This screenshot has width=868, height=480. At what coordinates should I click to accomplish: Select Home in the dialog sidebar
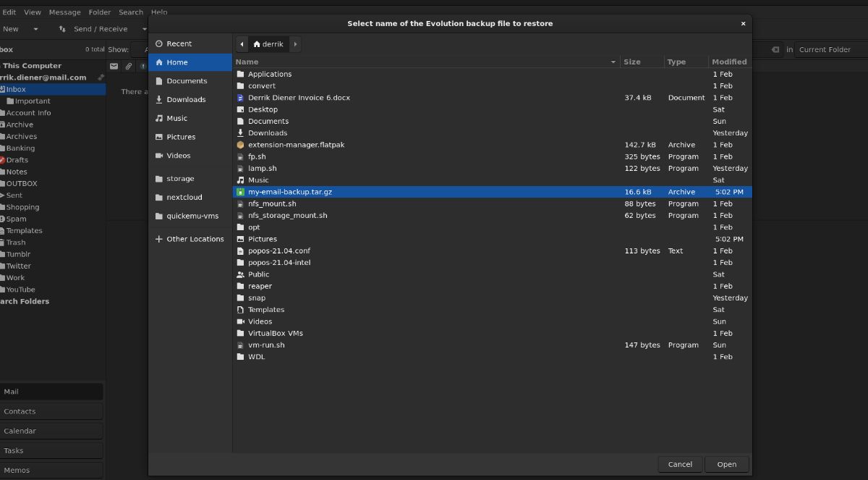click(x=178, y=62)
